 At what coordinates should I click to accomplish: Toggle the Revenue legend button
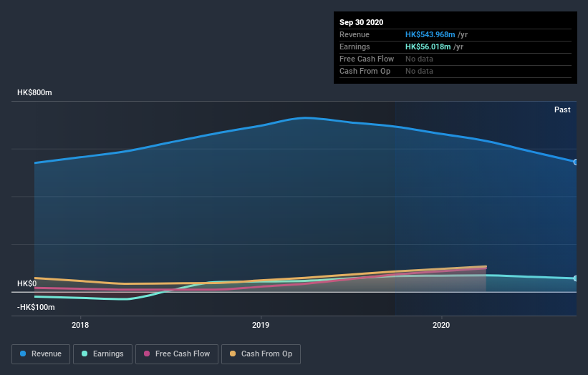pyautogui.click(x=41, y=354)
